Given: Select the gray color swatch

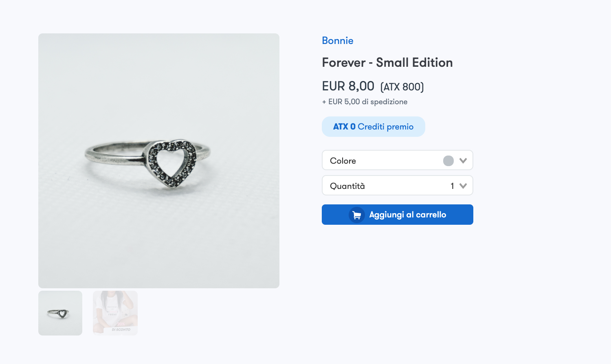Looking at the screenshot, I should click(448, 161).
